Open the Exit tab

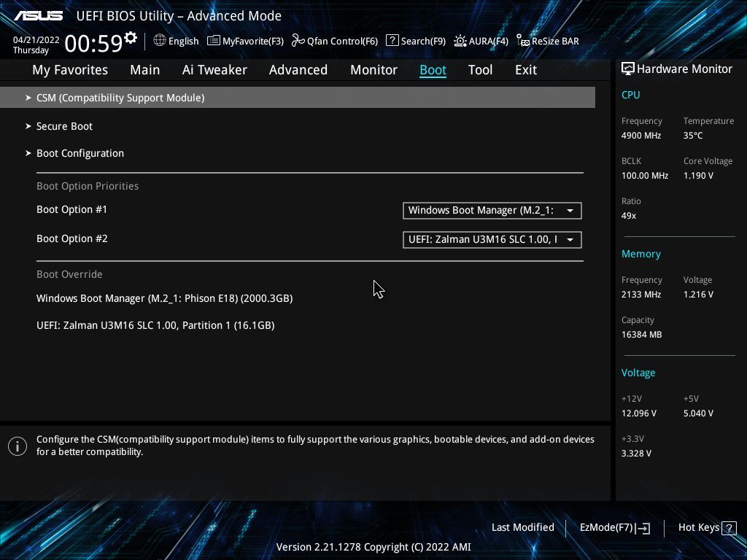point(526,70)
